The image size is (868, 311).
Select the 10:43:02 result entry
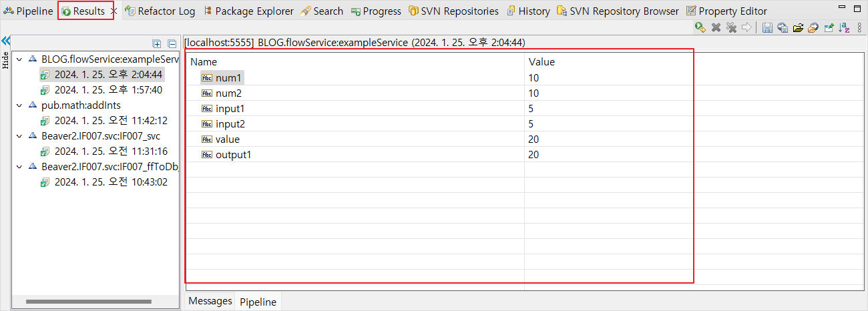tap(111, 182)
